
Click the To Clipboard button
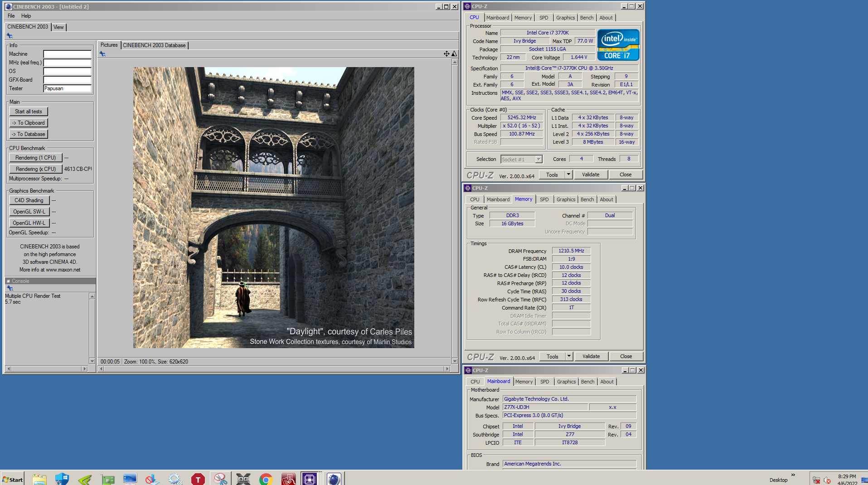pyautogui.click(x=28, y=123)
